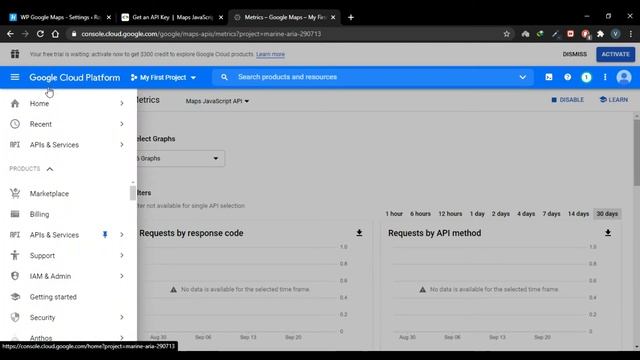Select the 1 day time range

477,213
